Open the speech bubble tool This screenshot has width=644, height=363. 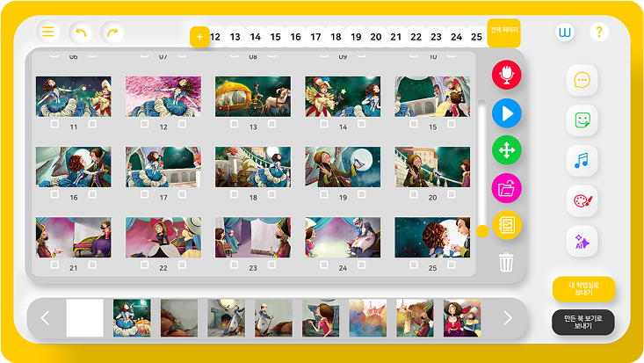click(582, 80)
